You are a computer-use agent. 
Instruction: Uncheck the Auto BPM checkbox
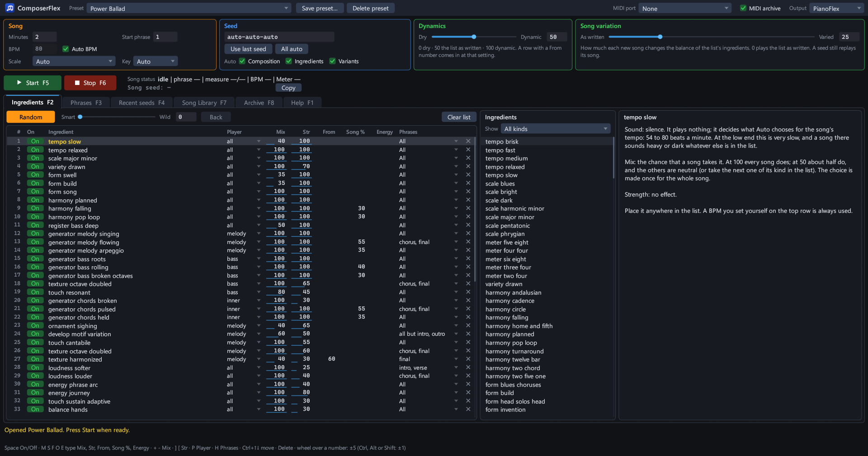pos(66,49)
